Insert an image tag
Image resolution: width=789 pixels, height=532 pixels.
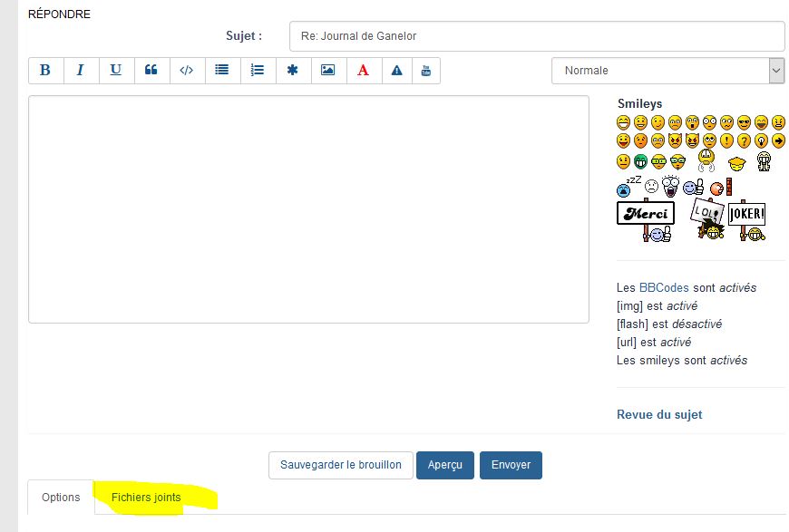[328, 71]
